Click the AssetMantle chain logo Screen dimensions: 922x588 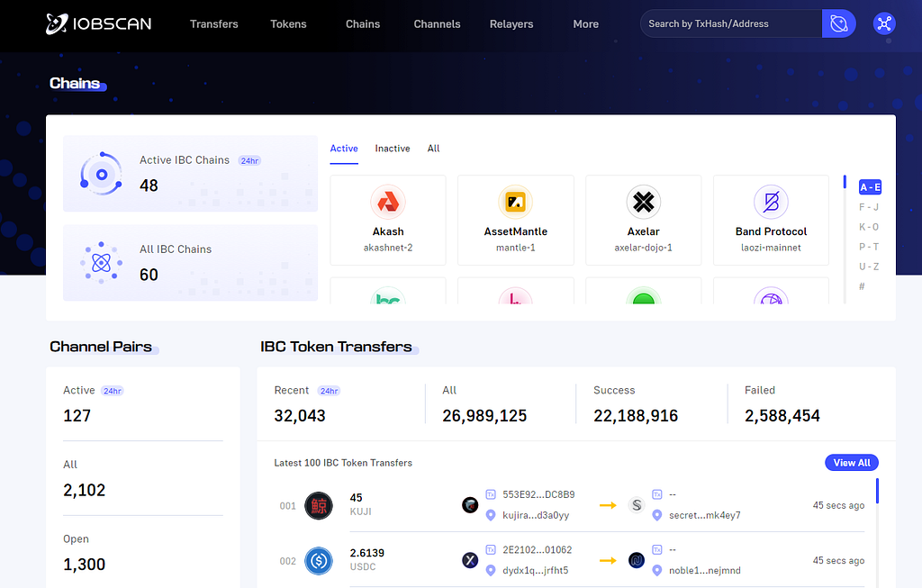click(515, 202)
